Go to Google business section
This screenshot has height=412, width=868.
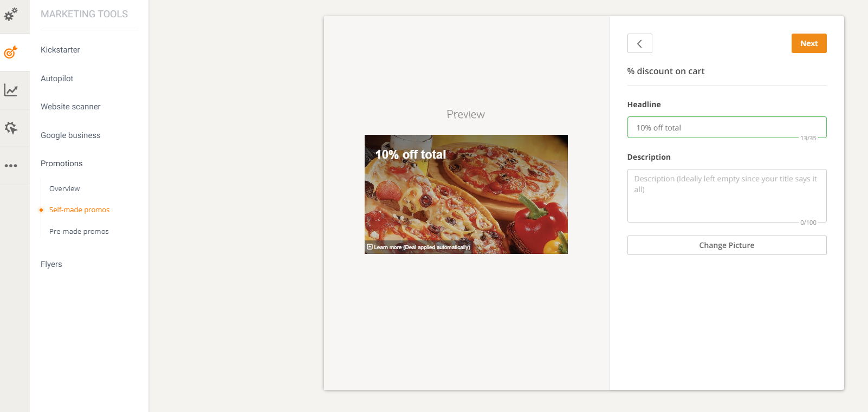coord(70,135)
